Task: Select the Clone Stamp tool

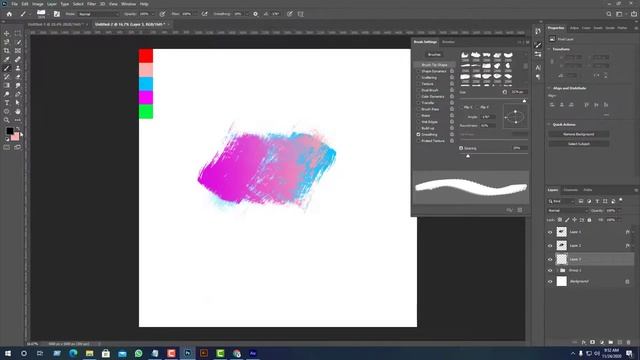Action: (18, 68)
